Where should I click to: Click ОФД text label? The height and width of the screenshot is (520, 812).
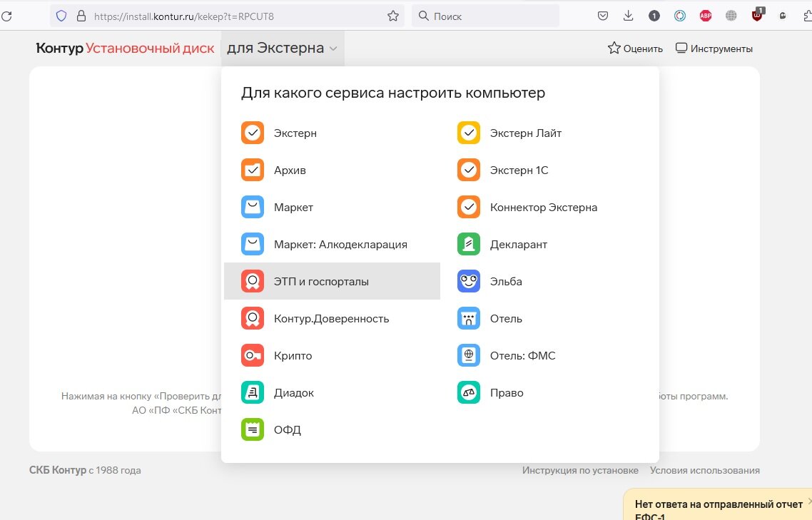click(288, 429)
